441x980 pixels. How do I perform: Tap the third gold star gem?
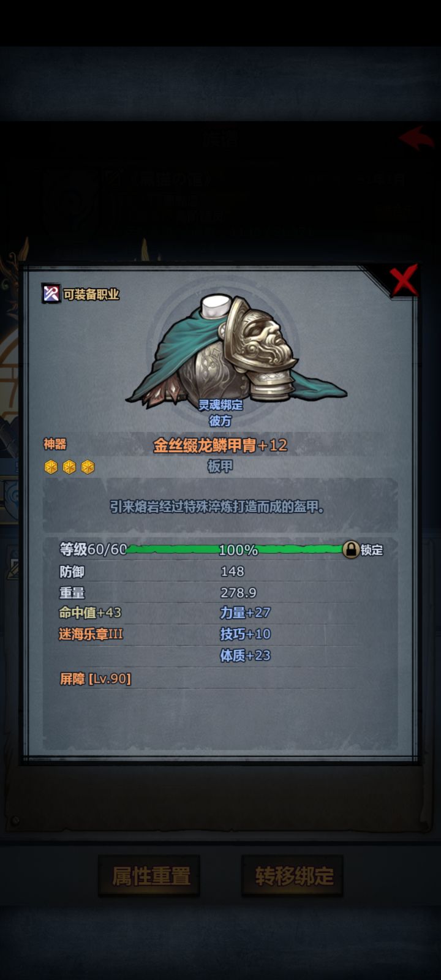click(88, 467)
